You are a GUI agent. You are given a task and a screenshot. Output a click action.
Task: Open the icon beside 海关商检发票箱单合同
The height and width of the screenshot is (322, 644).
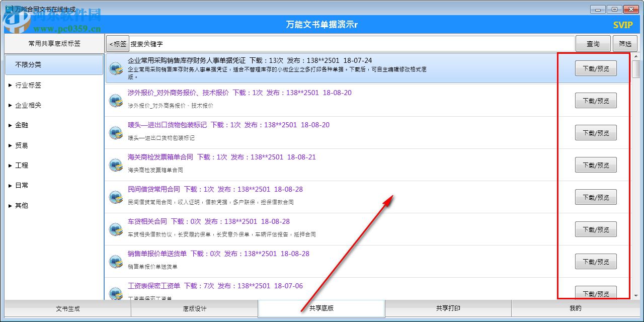pyautogui.click(x=116, y=165)
